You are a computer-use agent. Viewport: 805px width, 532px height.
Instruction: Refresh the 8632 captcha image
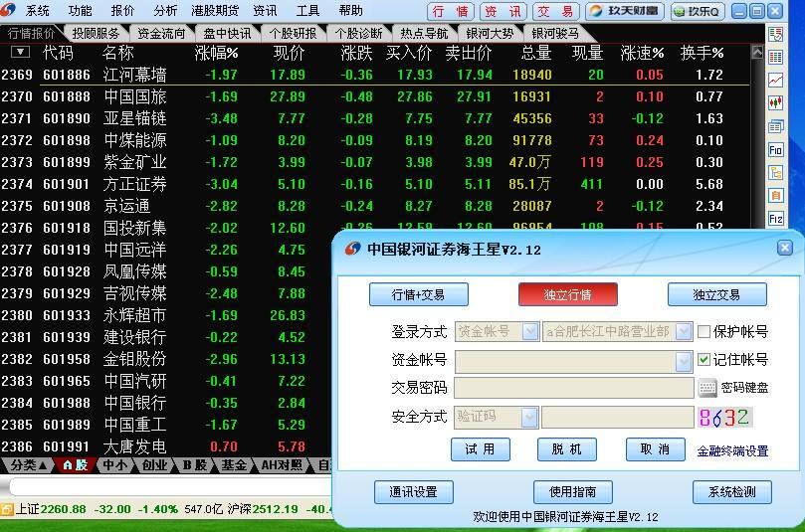click(x=723, y=417)
